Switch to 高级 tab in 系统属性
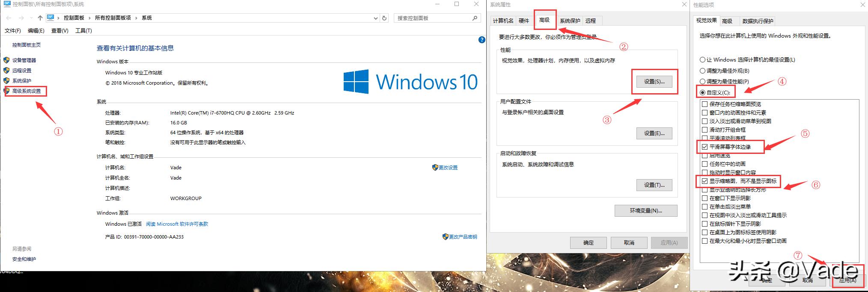This screenshot has height=292, width=868. pos(544,20)
